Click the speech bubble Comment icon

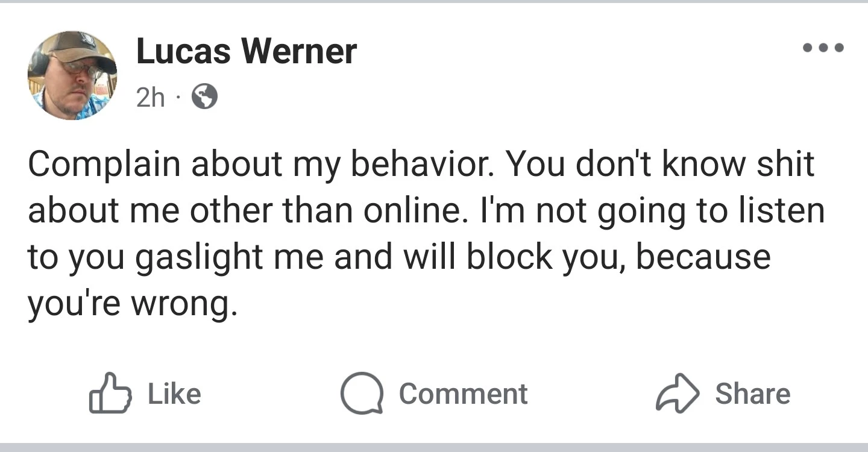click(362, 394)
